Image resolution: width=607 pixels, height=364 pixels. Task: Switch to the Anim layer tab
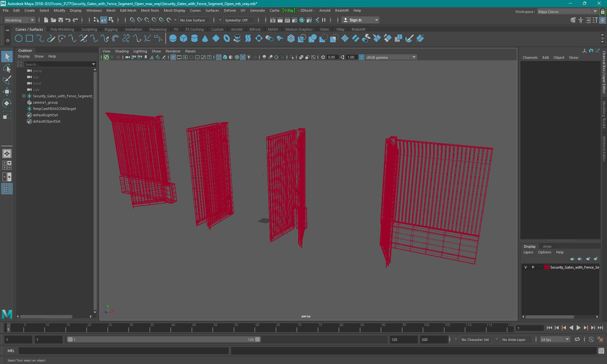pos(547,246)
